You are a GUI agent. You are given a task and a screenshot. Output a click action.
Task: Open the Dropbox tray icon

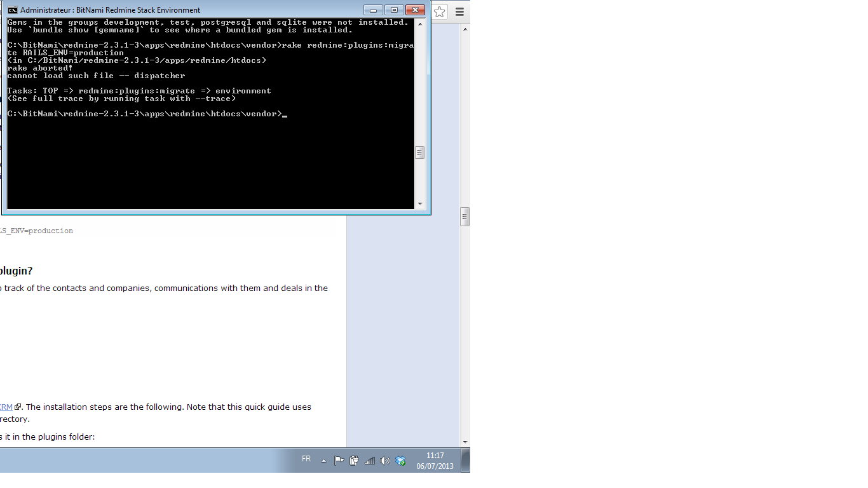pos(400,461)
